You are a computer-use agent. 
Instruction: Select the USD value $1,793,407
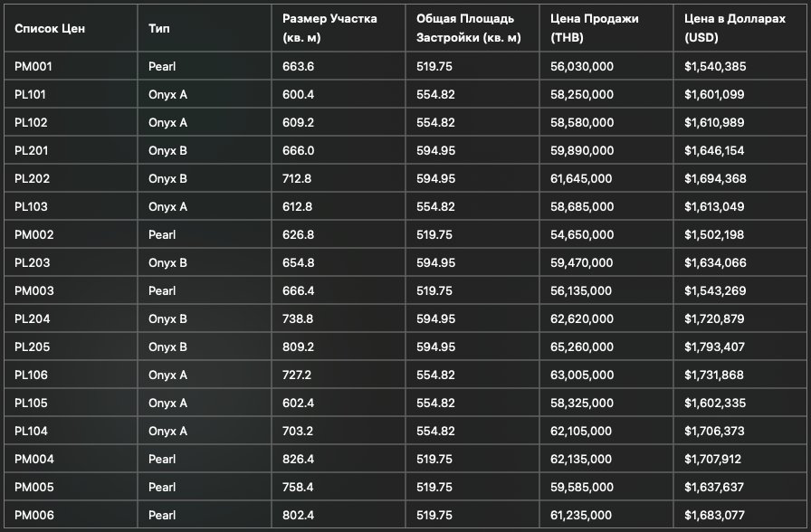[715, 347]
